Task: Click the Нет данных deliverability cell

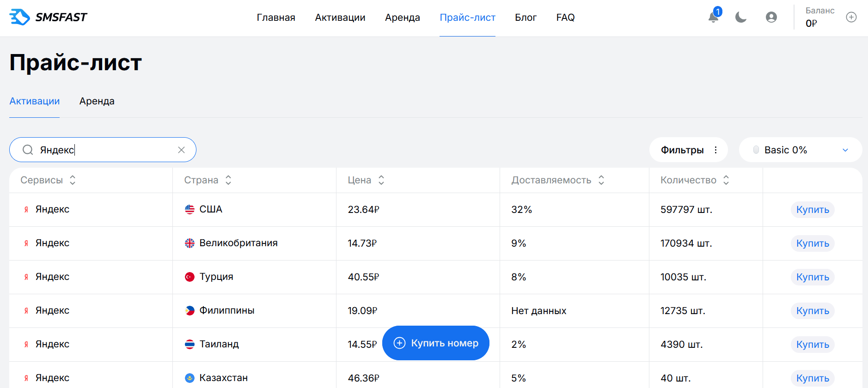Action: pos(538,311)
